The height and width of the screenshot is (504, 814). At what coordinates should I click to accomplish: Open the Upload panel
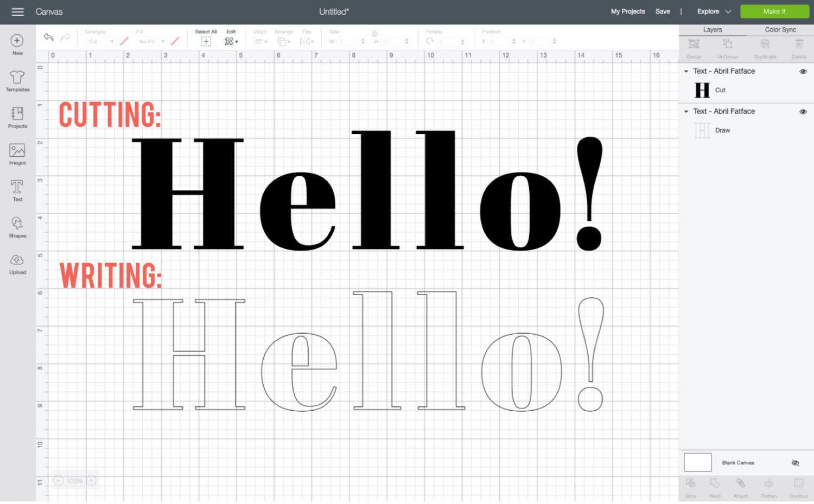tap(17, 264)
